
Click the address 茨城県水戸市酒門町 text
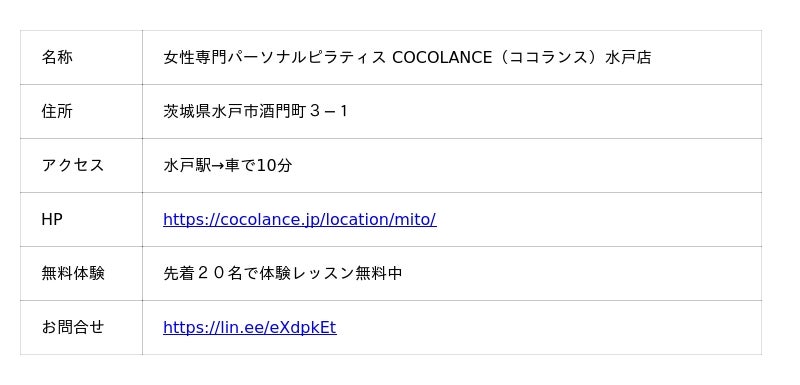pos(234,111)
